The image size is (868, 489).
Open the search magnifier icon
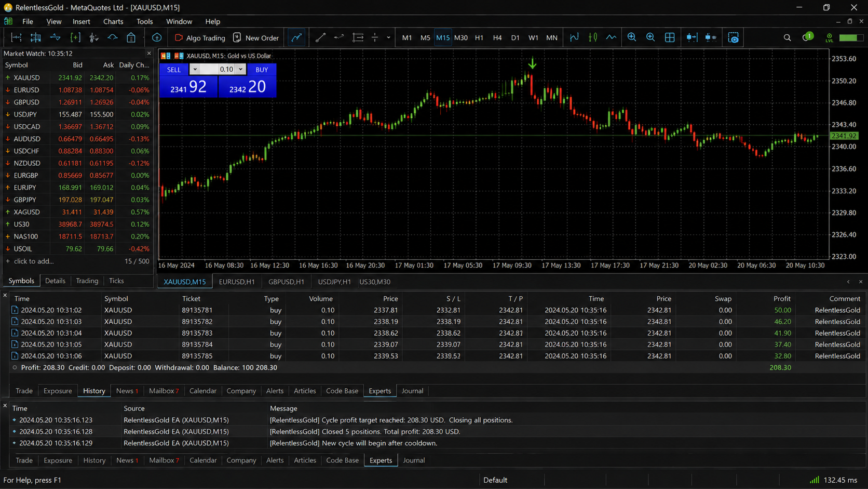pyautogui.click(x=787, y=37)
